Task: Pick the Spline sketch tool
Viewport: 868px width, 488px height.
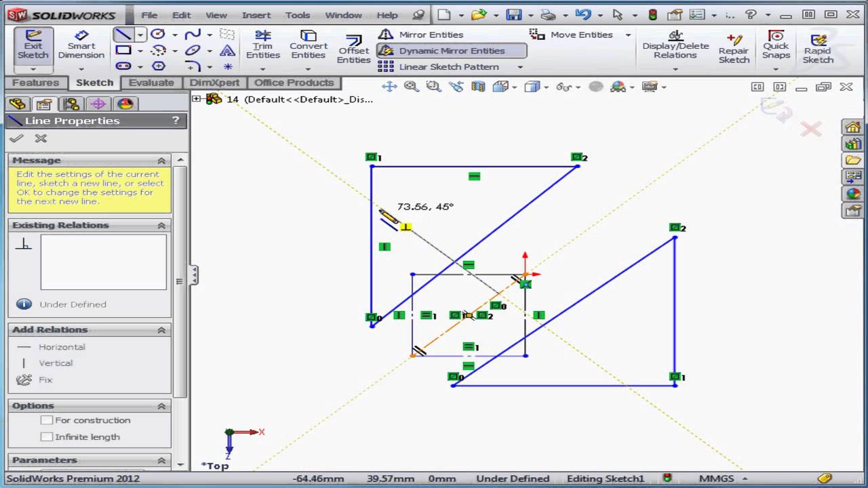Action: pyautogui.click(x=193, y=34)
